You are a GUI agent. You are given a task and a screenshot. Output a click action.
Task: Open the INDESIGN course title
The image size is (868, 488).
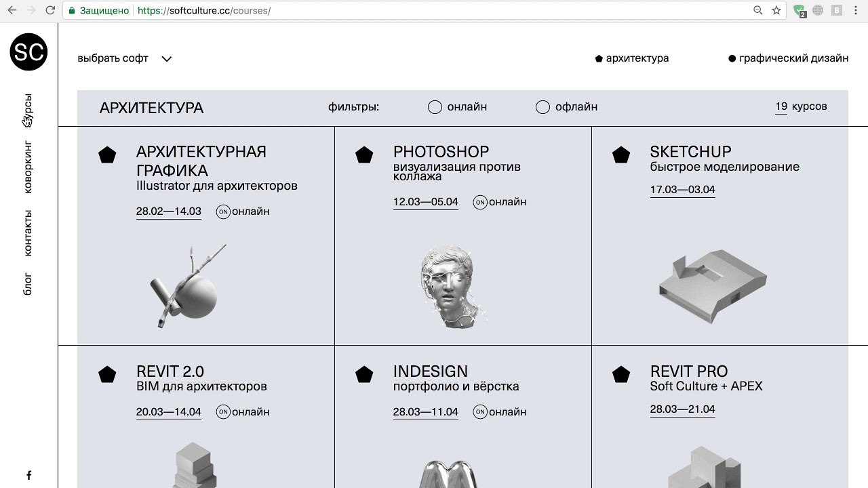(x=431, y=371)
